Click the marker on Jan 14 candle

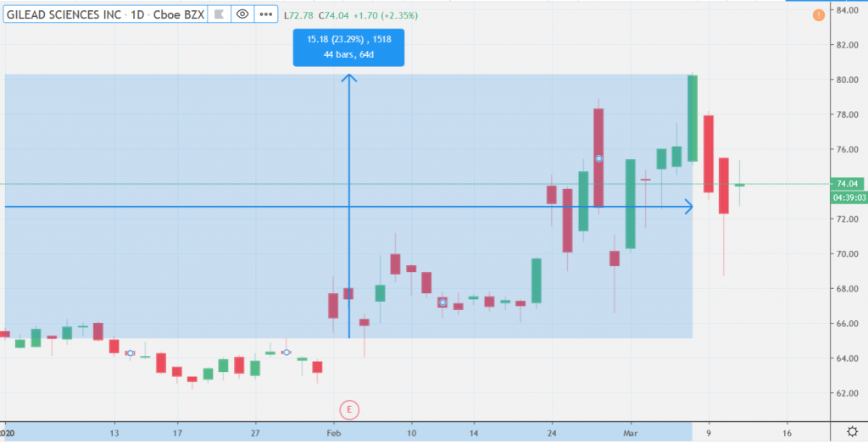[x=130, y=352]
